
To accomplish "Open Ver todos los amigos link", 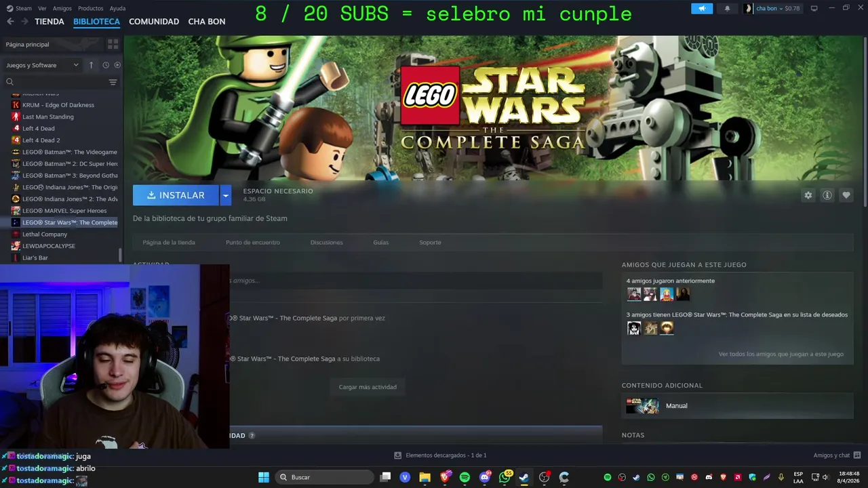I will (781, 354).
